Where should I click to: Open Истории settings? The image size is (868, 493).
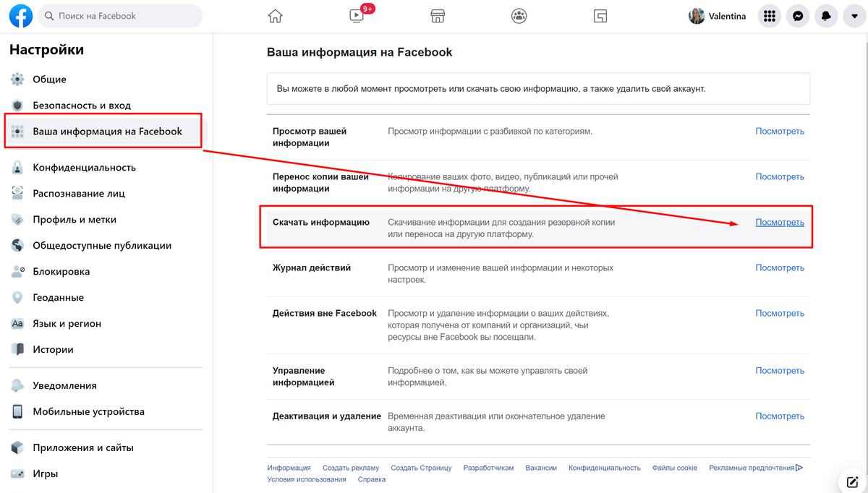(x=54, y=350)
